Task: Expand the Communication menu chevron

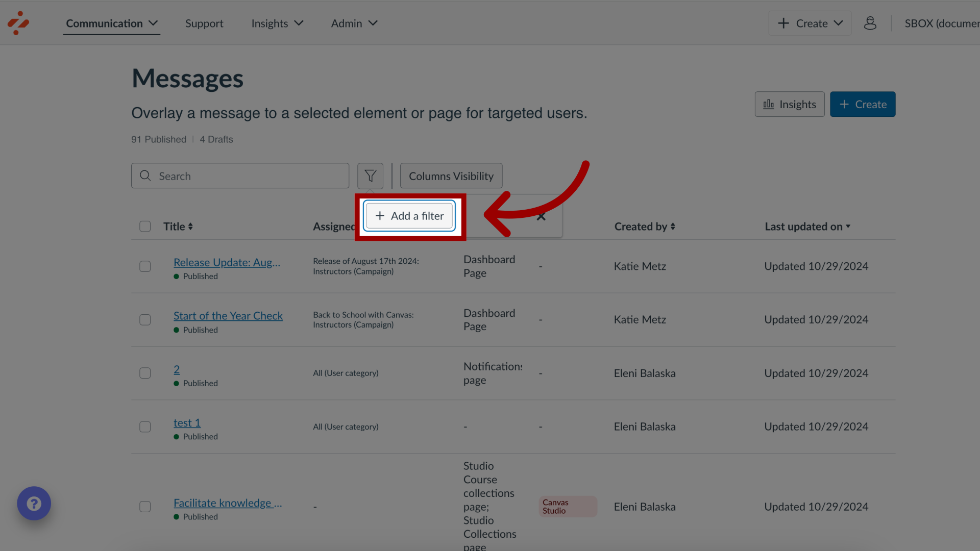Action: 153,23
